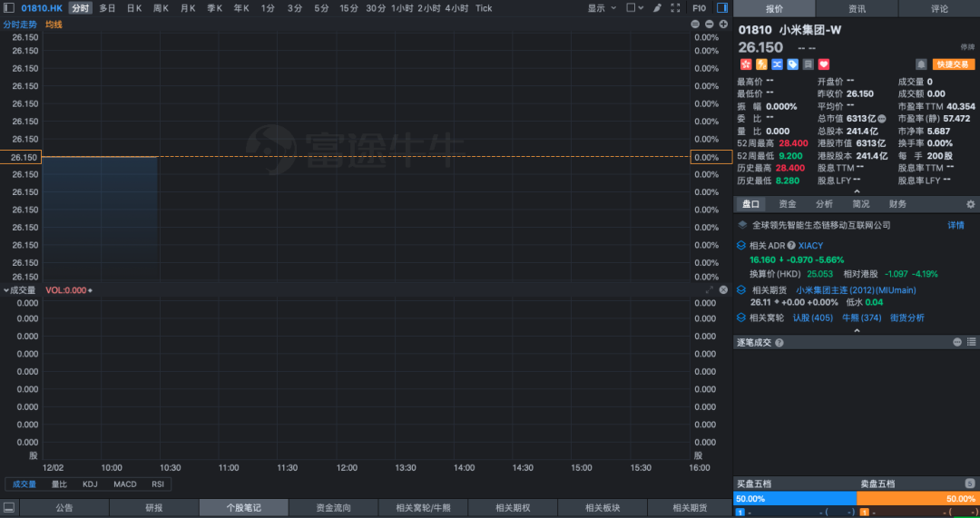Switch chart to 5分 interval
The image size is (980, 518).
(x=321, y=8)
